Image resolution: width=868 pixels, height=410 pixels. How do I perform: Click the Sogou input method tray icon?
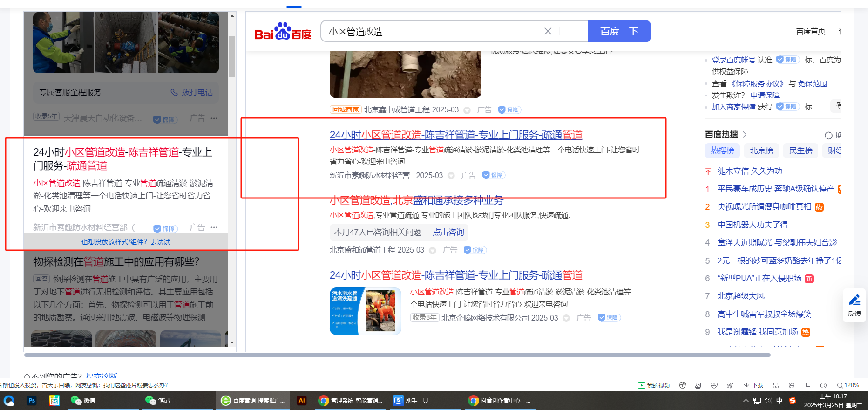[792, 401]
